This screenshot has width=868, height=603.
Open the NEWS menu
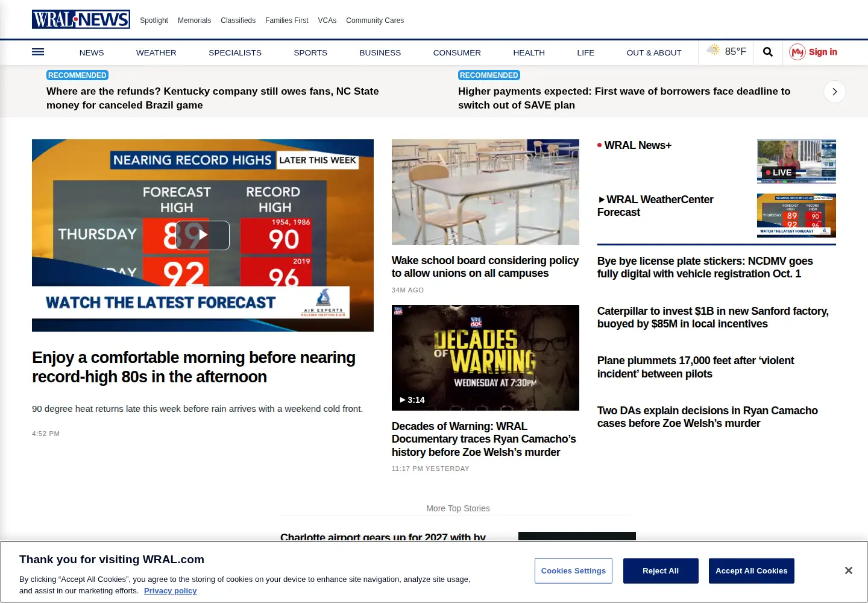pyautogui.click(x=92, y=52)
